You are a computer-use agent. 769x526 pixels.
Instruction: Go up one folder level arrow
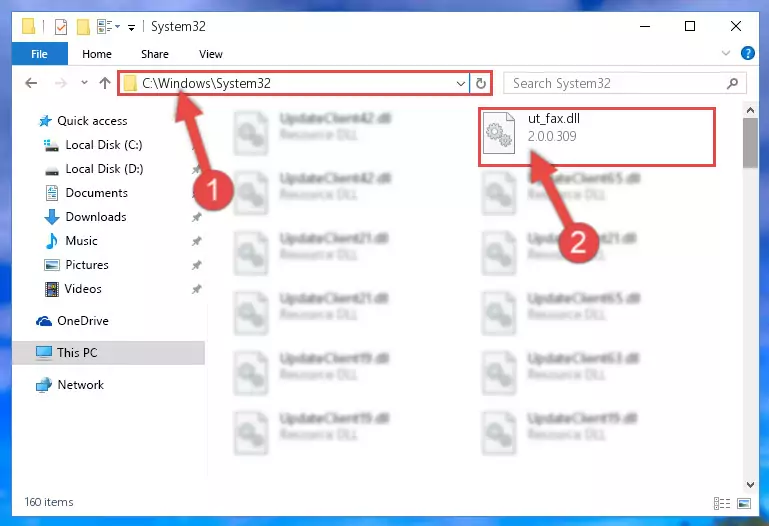(104, 83)
